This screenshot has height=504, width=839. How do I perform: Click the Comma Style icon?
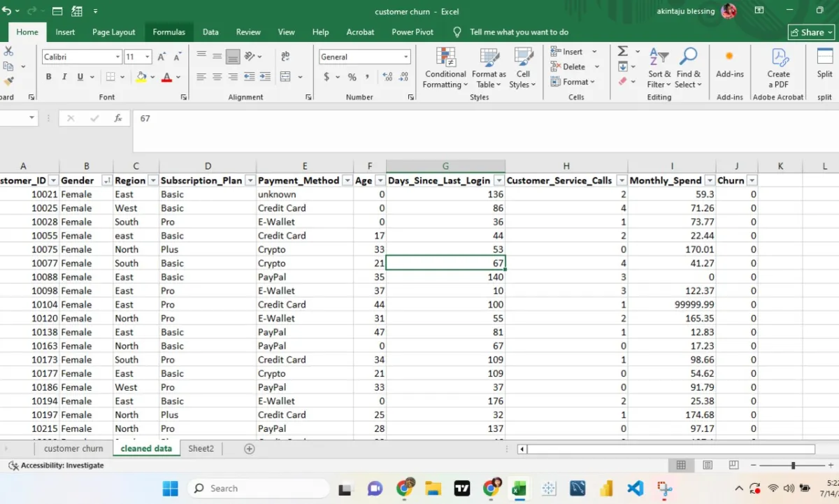[368, 77]
